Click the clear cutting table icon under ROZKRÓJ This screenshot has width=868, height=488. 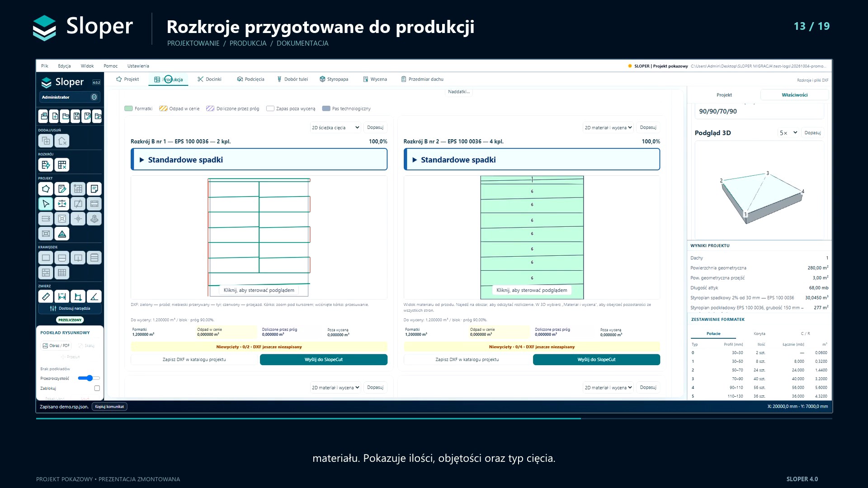(62, 165)
